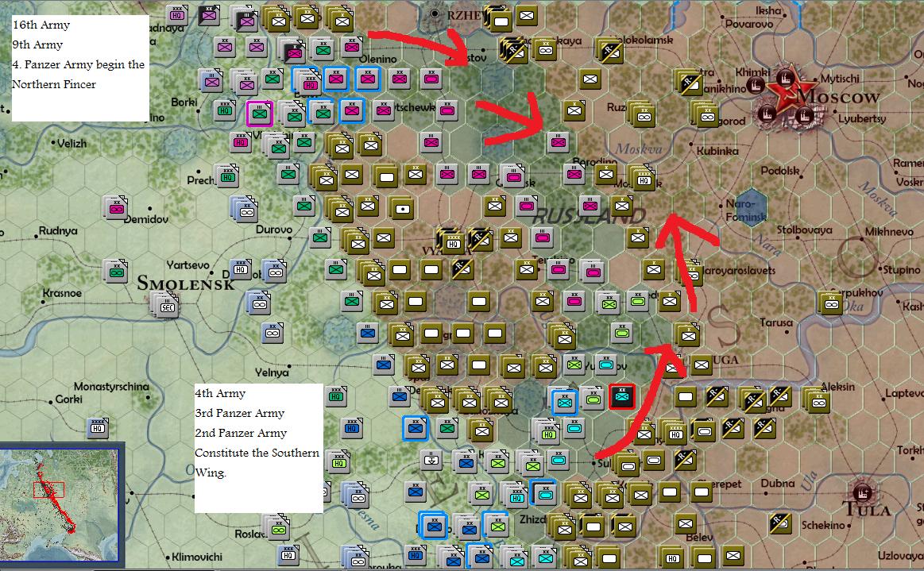Select the grey motorized stack beside Demidov
Image resolution: width=924 pixels, height=571 pixels.
point(116,208)
